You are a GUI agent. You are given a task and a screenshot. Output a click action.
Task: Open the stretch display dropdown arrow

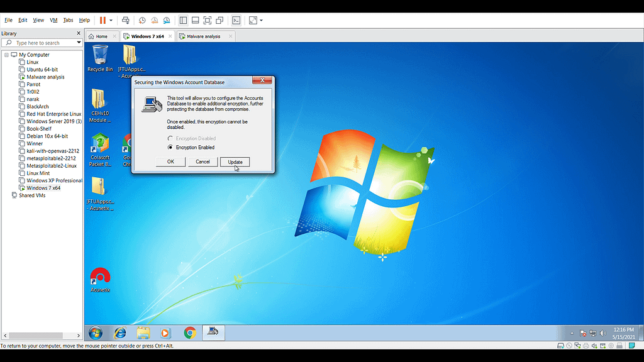[261, 20]
